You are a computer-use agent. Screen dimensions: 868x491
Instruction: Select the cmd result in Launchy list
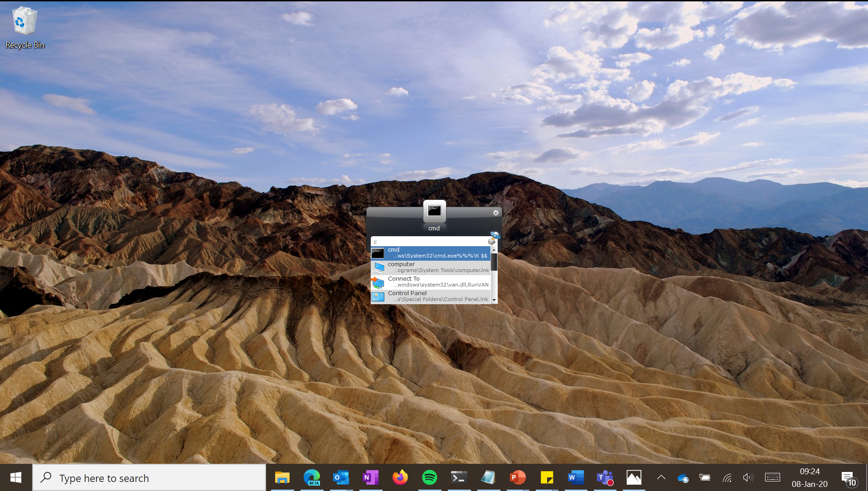[x=431, y=253]
